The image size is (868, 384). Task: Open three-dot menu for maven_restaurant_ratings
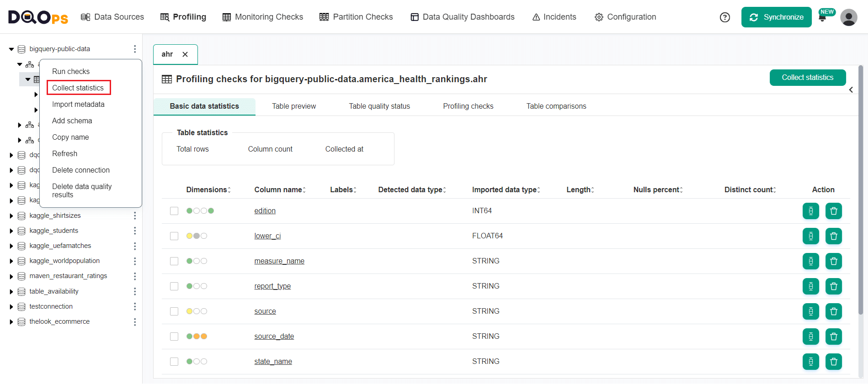[x=134, y=276]
